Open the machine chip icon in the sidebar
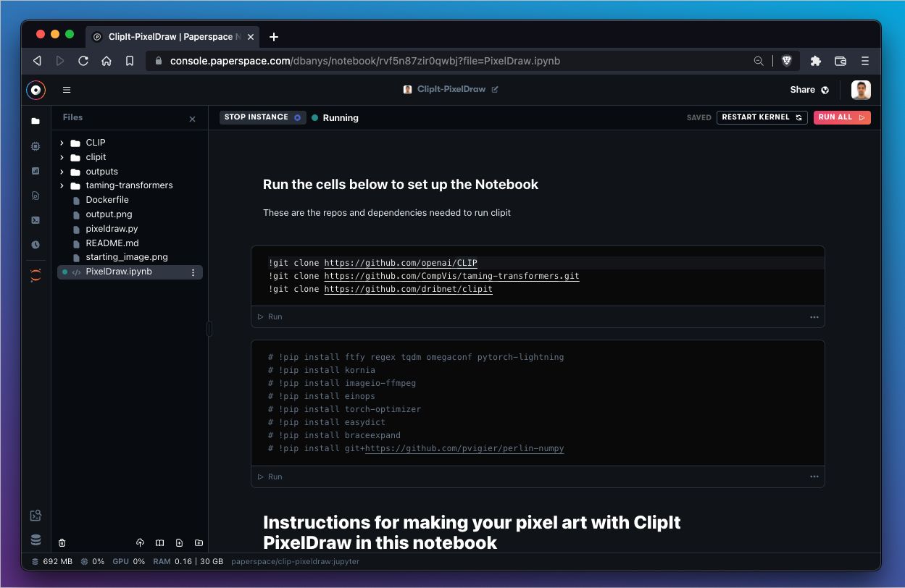The image size is (905, 588). (x=36, y=146)
